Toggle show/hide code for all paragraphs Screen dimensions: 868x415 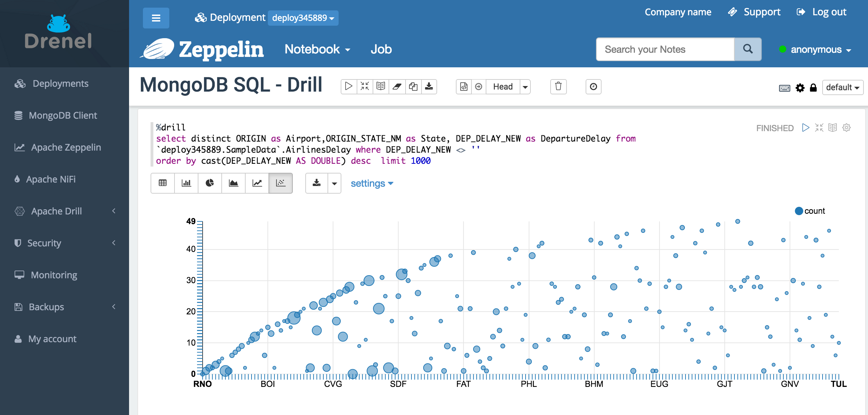[x=365, y=86]
